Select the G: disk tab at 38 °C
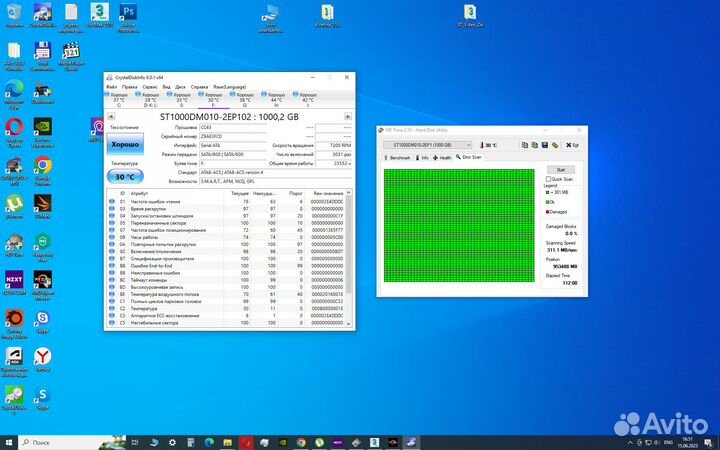The height and width of the screenshot is (450, 720). (245, 100)
